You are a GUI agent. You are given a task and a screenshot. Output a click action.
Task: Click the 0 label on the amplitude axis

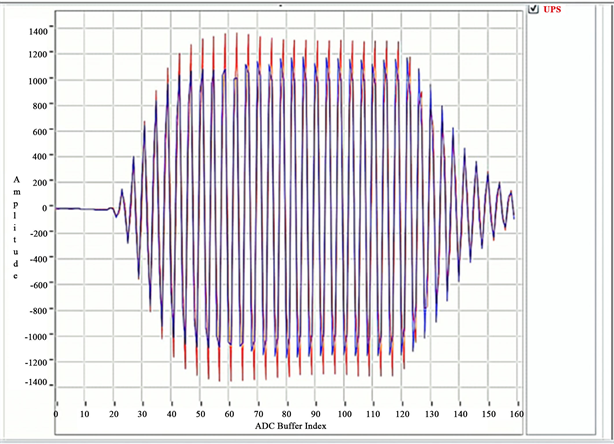(46, 208)
